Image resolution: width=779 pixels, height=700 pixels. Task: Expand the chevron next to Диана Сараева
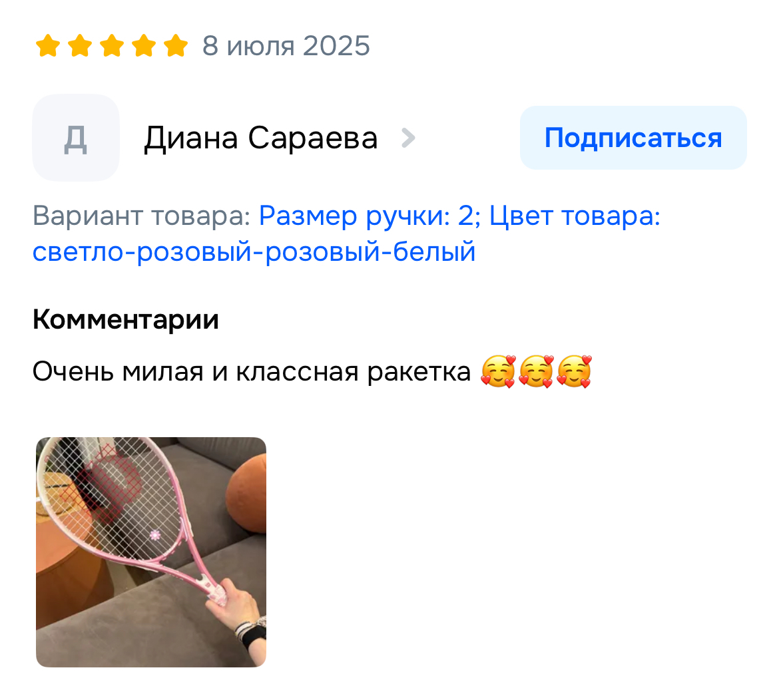(408, 138)
